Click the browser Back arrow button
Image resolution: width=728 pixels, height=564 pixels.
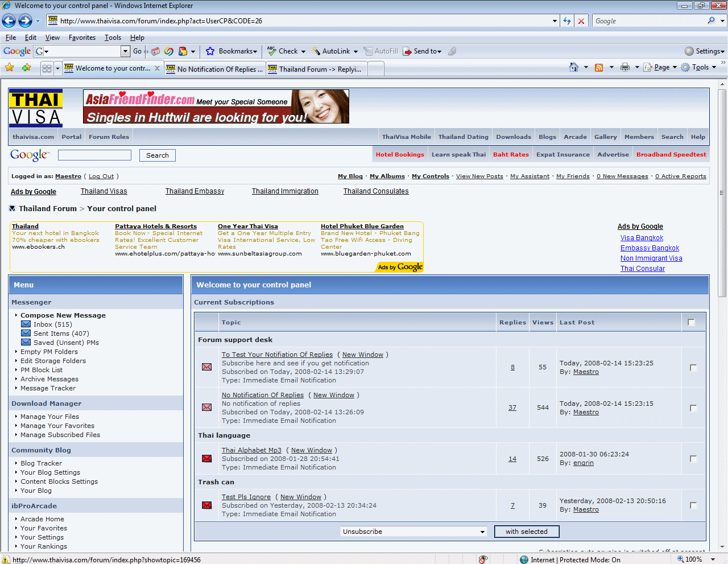pyautogui.click(x=9, y=21)
